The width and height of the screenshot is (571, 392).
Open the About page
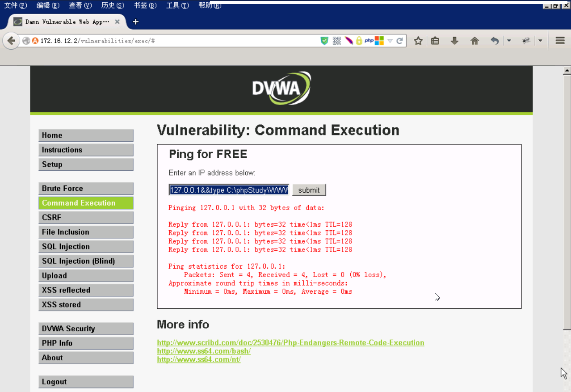click(x=86, y=358)
